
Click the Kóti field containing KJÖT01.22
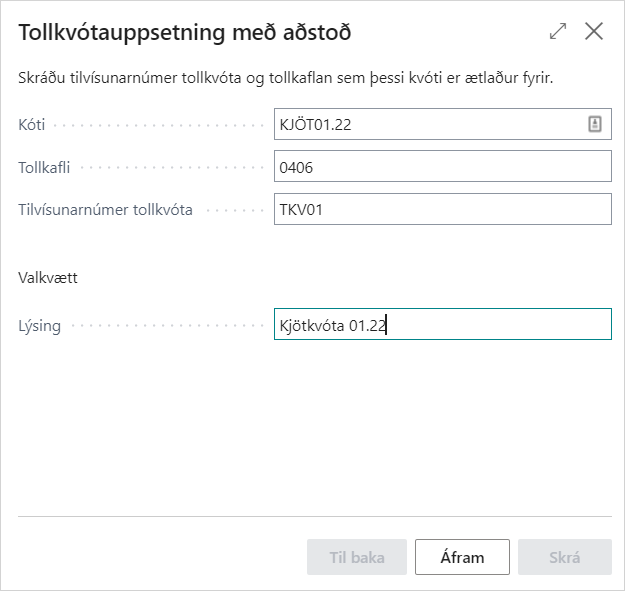click(x=430, y=124)
